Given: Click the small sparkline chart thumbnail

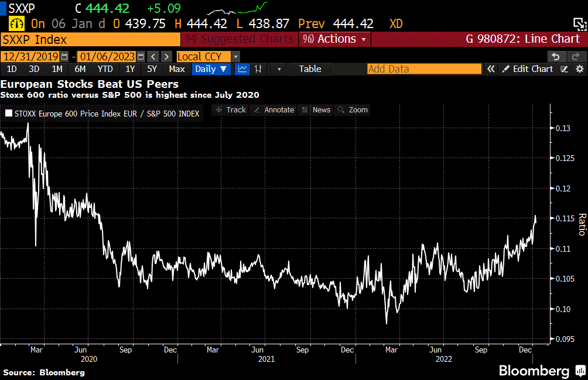Looking at the screenshot, I should click(237, 9).
